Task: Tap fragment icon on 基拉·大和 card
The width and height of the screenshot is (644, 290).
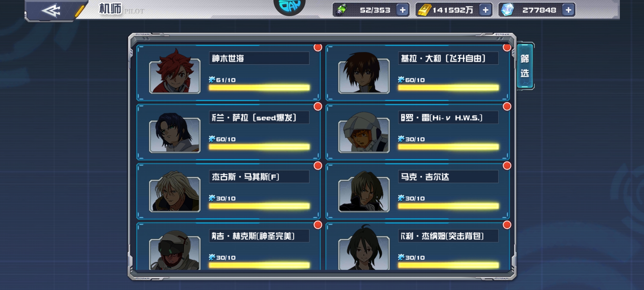Action: pyautogui.click(x=401, y=79)
